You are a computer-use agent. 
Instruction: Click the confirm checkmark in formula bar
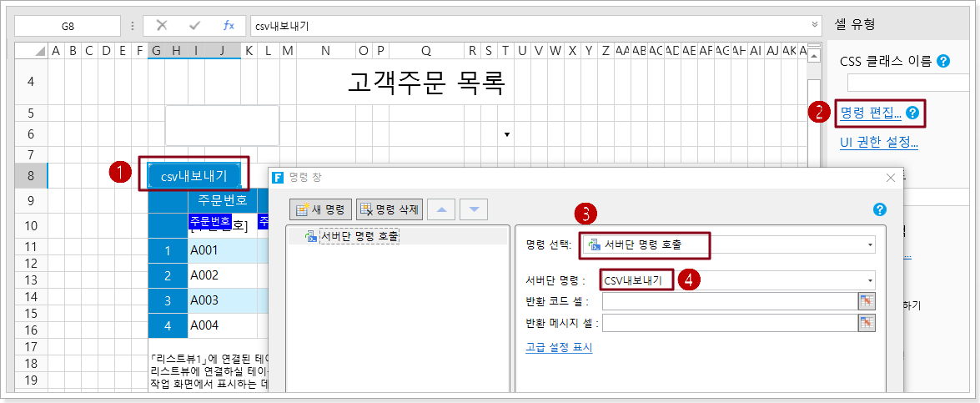pyautogui.click(x=195, y=26)
